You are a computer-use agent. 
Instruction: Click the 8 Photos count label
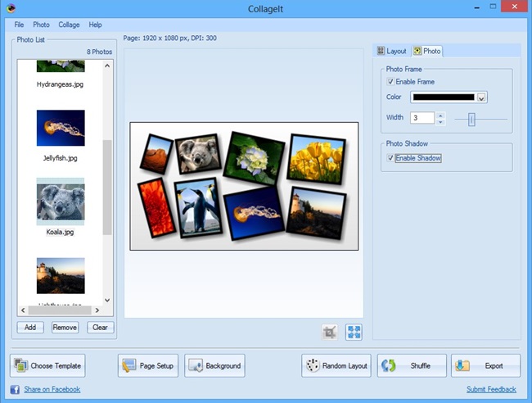click(99, 52)
